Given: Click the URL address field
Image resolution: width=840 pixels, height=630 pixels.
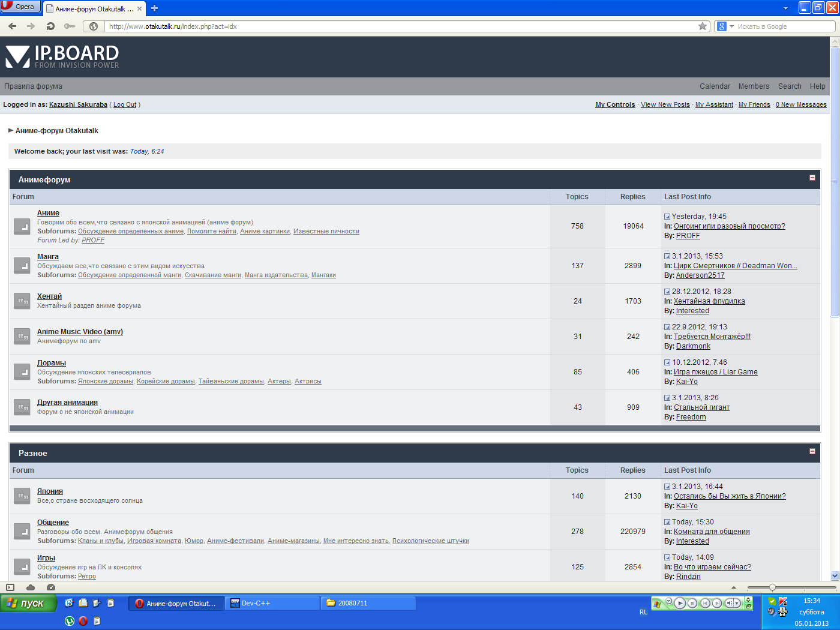Looking at the screenshot, I should (396, 26).
